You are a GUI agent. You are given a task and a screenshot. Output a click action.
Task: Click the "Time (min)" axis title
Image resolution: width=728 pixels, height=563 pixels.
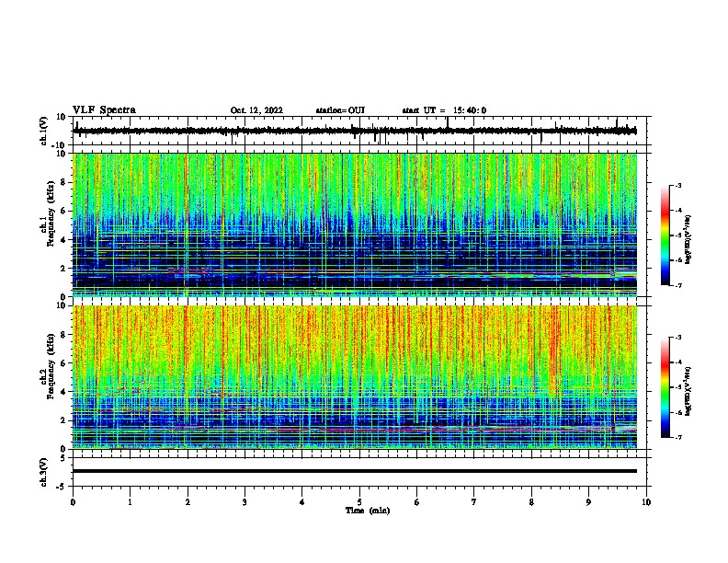pyautogui.click(x=368, y=511)
